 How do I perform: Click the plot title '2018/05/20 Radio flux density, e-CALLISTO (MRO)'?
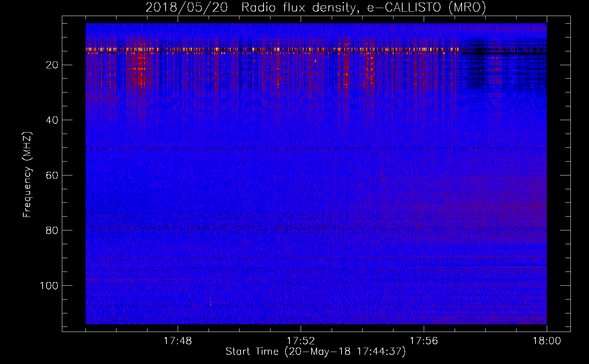[x=316, y=7]
